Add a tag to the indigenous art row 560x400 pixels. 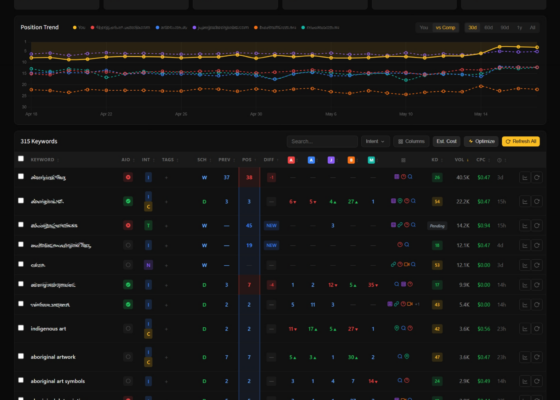166,329
